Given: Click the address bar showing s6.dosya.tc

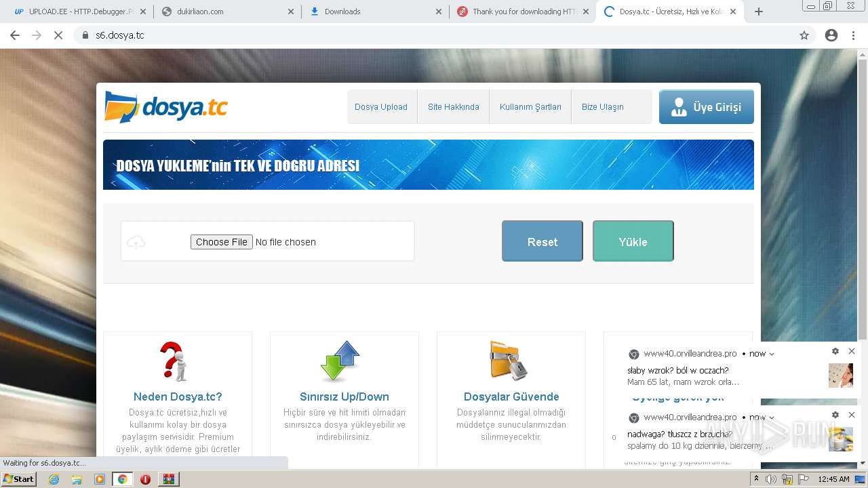Looking at the screenshot, I should click(434, 35).
